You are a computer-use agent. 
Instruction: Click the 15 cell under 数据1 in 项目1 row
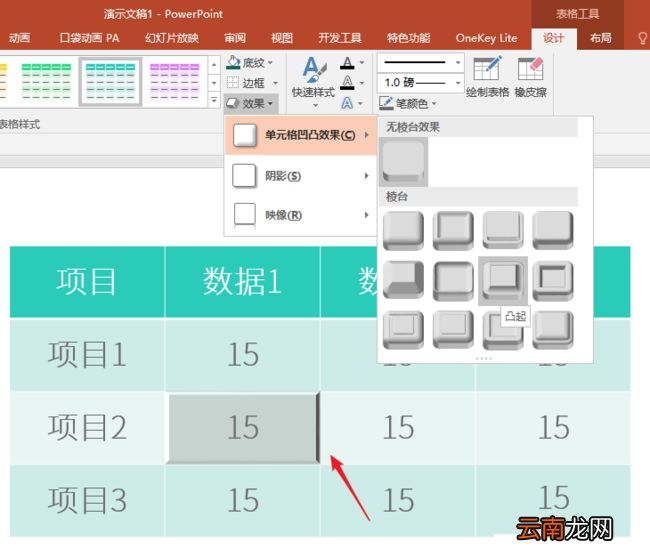[243, 355]
